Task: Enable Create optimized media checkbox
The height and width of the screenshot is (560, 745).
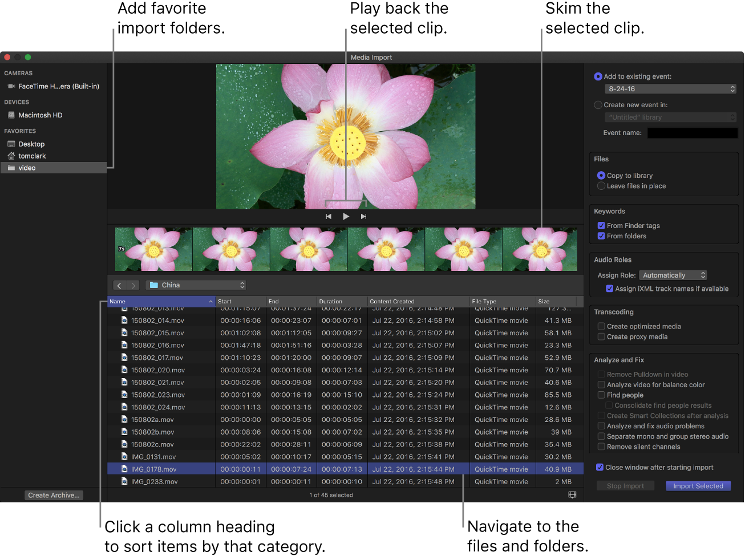Action: [601, 327]
